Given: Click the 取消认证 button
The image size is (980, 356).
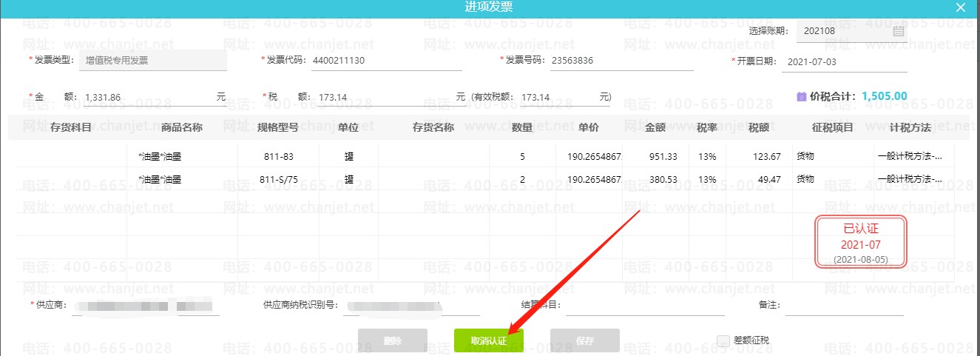Looking at the screenshot, I should (x=489, y=340).
